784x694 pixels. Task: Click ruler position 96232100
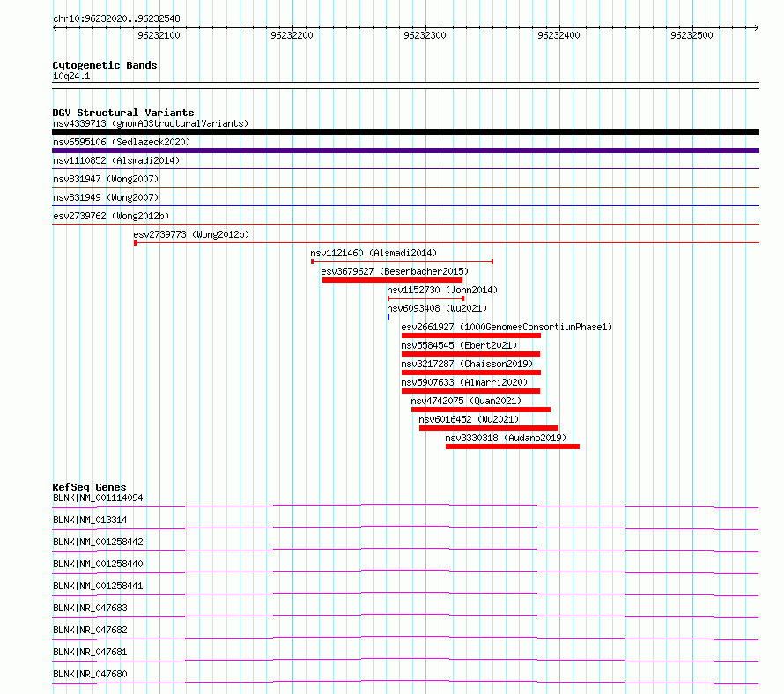pyautogui.click(x=159, y=35)
